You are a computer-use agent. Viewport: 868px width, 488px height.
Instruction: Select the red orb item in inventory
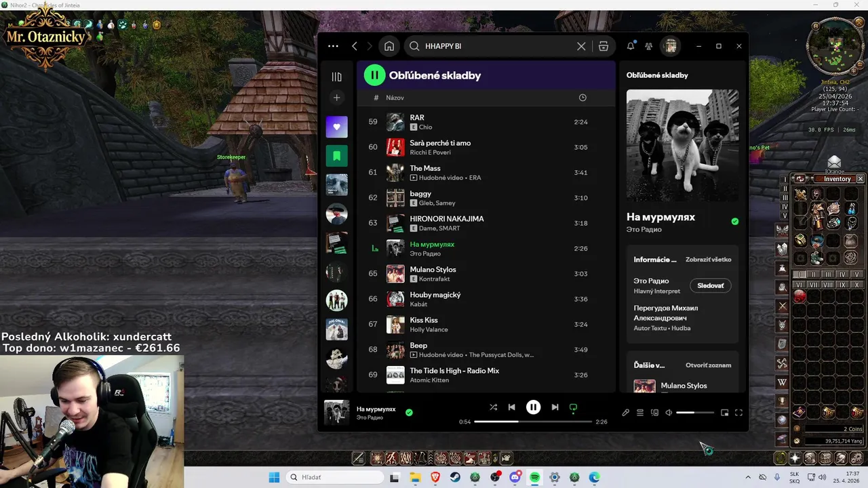click(800, 296)
